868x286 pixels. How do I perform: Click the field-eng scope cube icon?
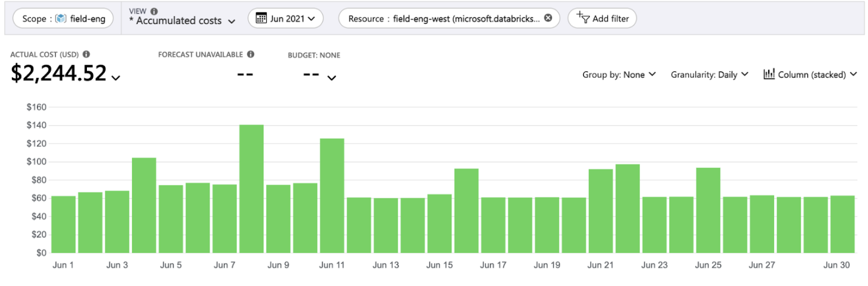click(61, 18)
